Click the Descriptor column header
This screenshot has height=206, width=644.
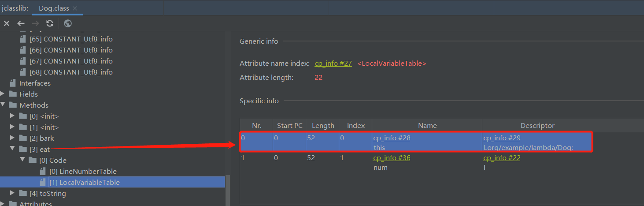[537, 125]
